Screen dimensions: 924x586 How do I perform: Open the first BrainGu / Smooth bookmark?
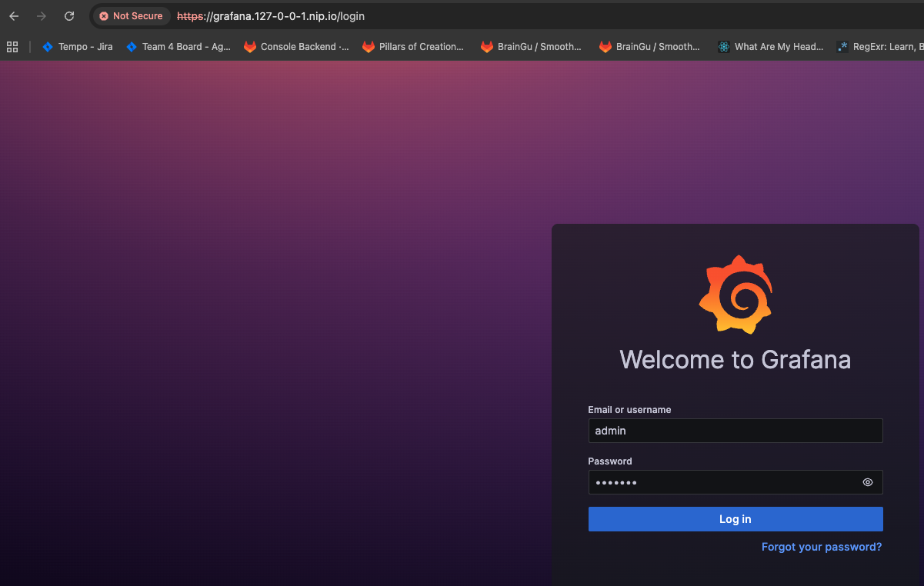[x=532, y=47]
